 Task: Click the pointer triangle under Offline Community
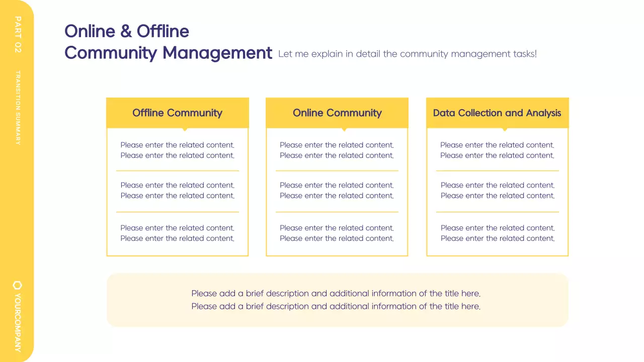[x=185, y=129]
